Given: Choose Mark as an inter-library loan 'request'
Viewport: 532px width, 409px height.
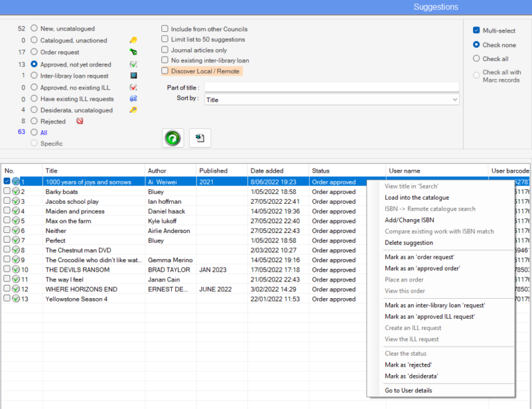Looking at the screenshot, I should point(435,305).
